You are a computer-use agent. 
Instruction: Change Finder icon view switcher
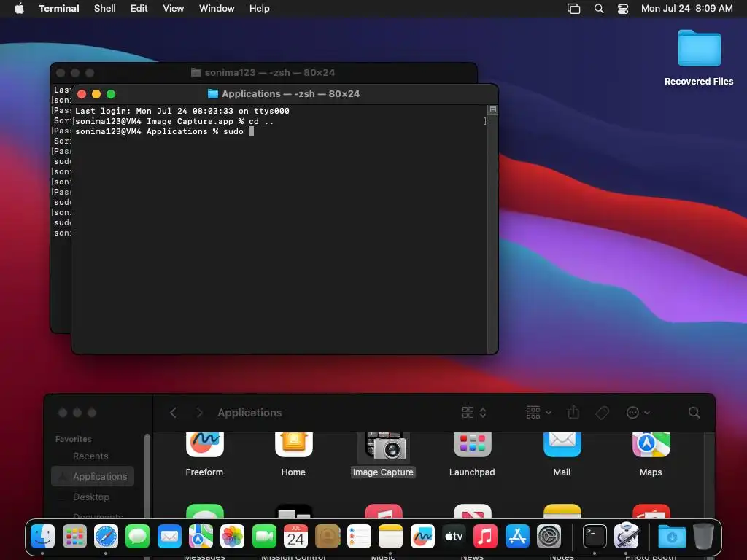pyautogui.click(x=474, y=413)
